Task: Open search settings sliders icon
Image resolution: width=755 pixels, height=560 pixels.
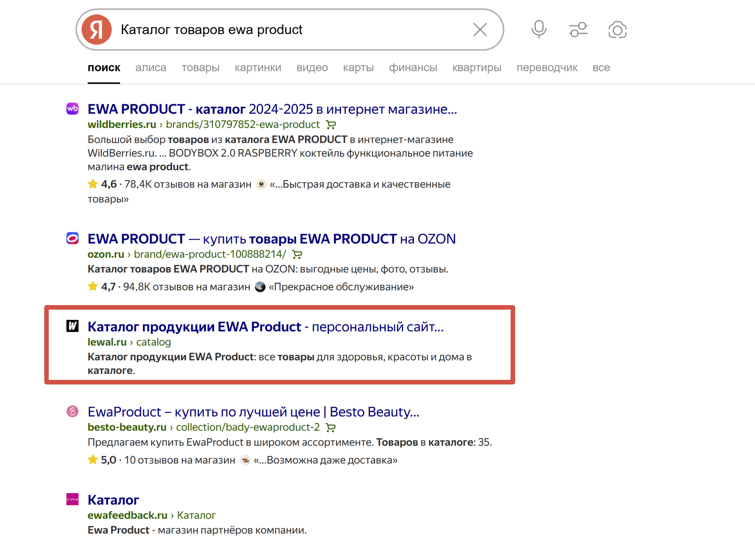Action: [578, 29]
